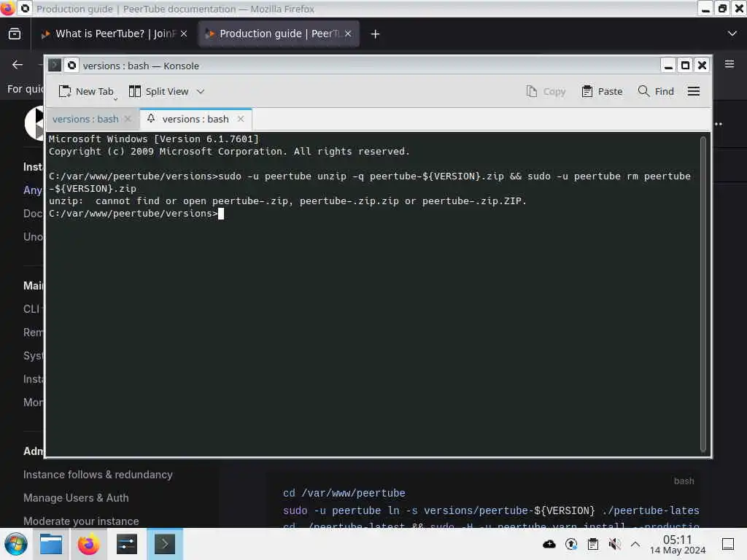
Task: Close the Production guide Firefox tab
Action: click(348, 34)
